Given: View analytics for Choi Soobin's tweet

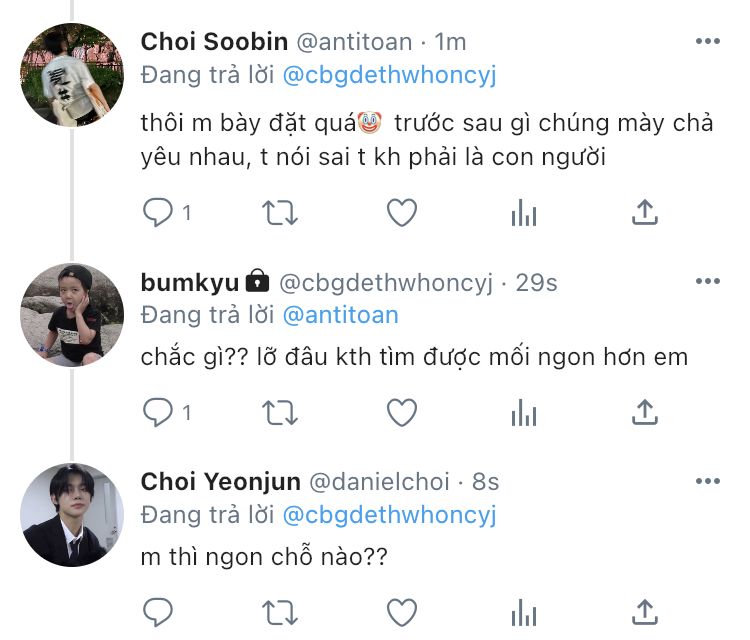Looking at the screenshot, I should click(x=524, y=211).
